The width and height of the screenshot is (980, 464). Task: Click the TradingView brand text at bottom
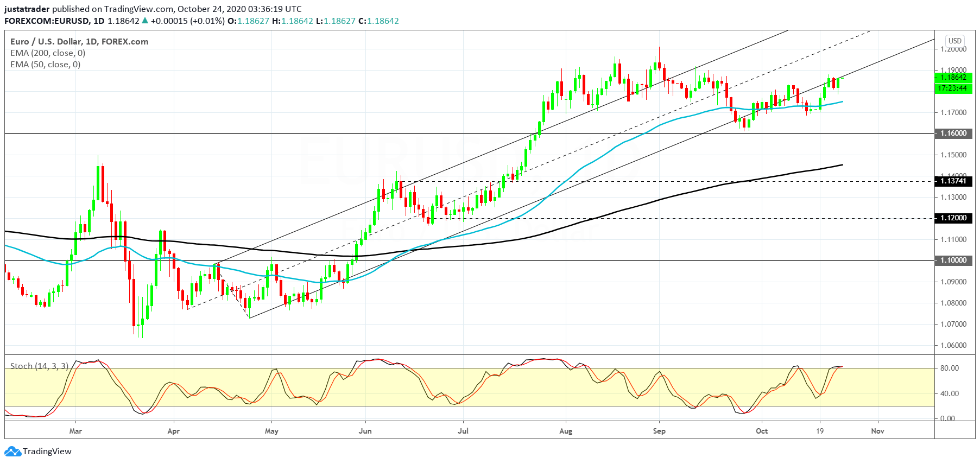click(47, 452)
